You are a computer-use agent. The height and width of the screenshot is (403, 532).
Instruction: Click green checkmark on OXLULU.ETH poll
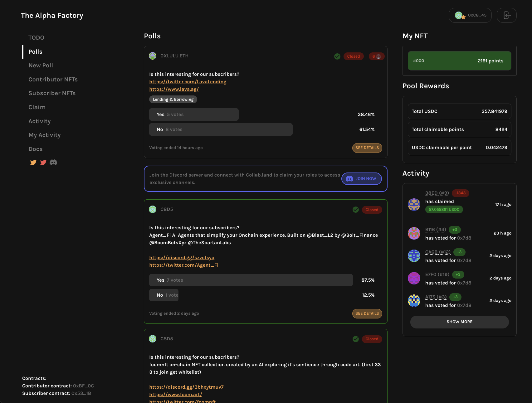pyautogui.click(x=337, y=56)
